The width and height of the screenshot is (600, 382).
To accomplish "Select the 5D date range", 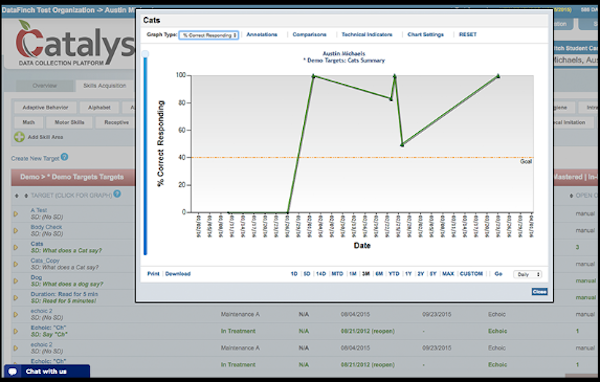I will pos(307,274).
